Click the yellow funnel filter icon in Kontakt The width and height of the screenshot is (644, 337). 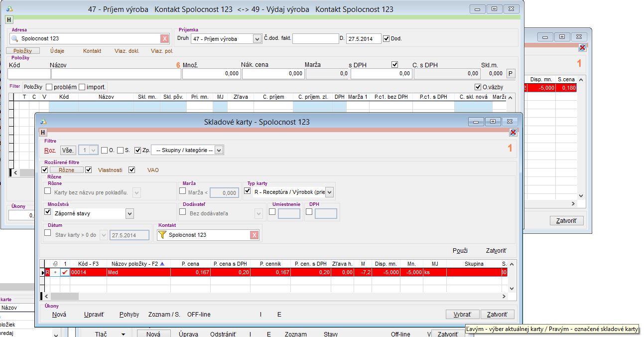[x=162, y=235]
